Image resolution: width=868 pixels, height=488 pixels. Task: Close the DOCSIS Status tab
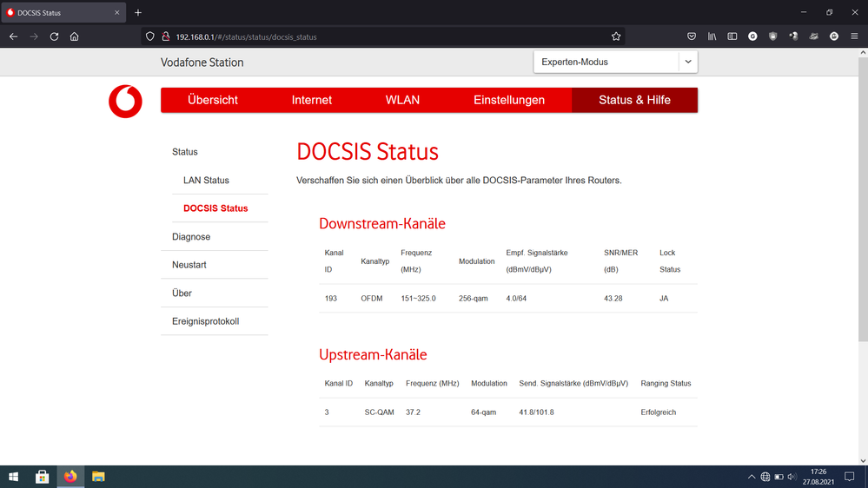tap(116, 12)
